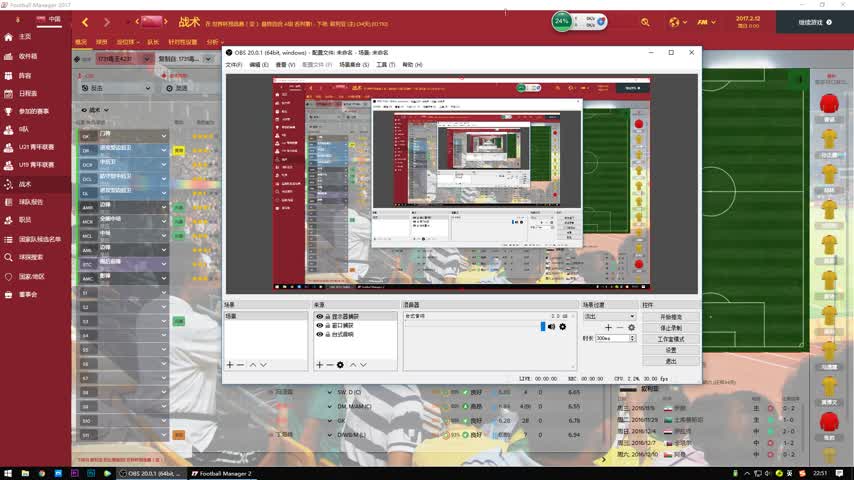Screen dimensions: 854x480
Task: Open transition properties gear in OBS
Action: click(631, 327)
